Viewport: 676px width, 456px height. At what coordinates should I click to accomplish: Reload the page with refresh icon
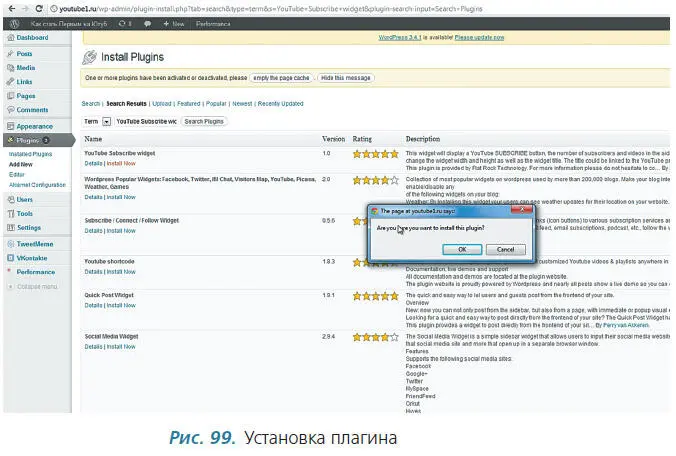(x=38, y=8)
